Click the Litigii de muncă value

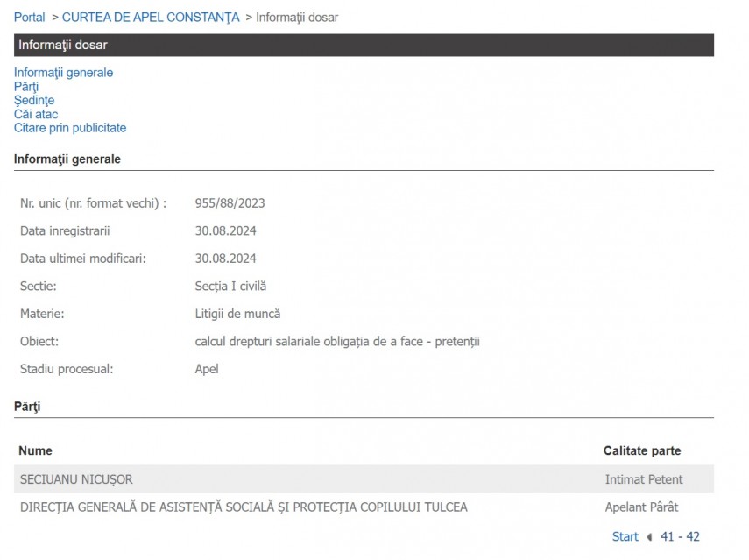237,314
